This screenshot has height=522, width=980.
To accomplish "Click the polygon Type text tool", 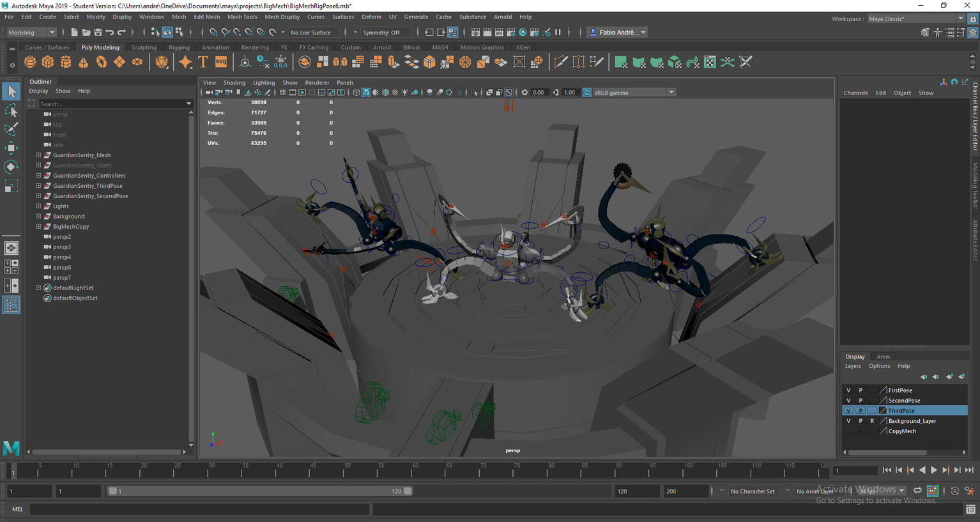I will [x=203, y=62].
